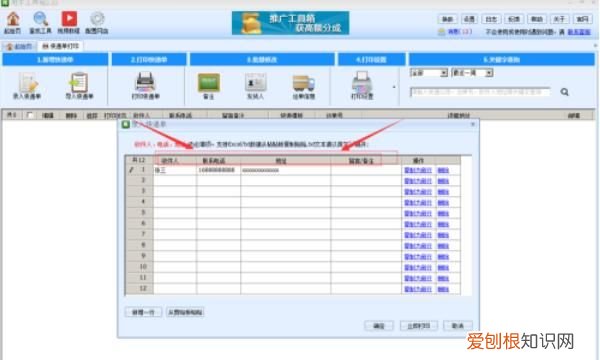The height and width of the screenshot is (360, 600).
Task: Click the paste-from-clipboard button
Action: point(185,312)
